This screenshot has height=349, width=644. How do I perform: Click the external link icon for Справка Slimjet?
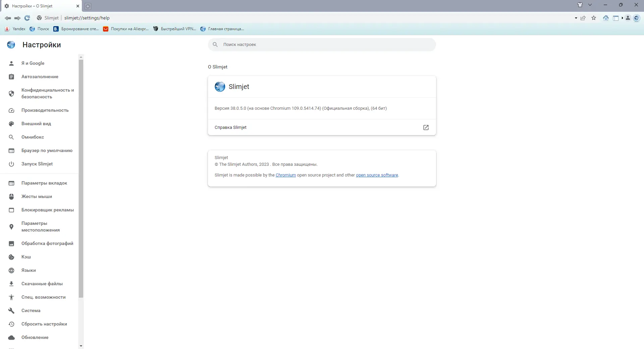(x=426, y=128)
